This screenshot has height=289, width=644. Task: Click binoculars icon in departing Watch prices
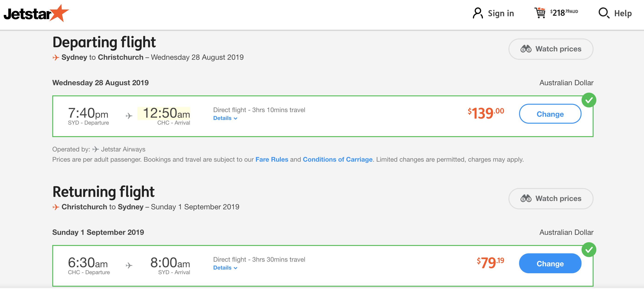tap(526, 49)
